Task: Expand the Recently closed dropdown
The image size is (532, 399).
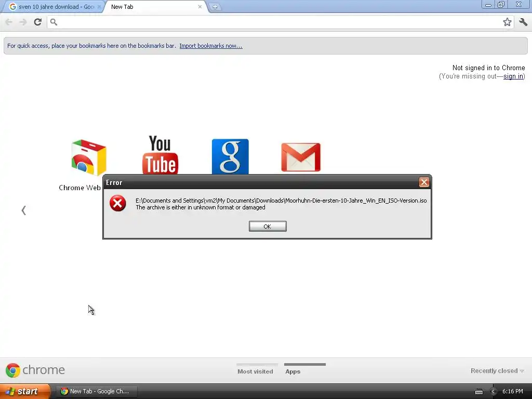Action: [x=497, y=371]
